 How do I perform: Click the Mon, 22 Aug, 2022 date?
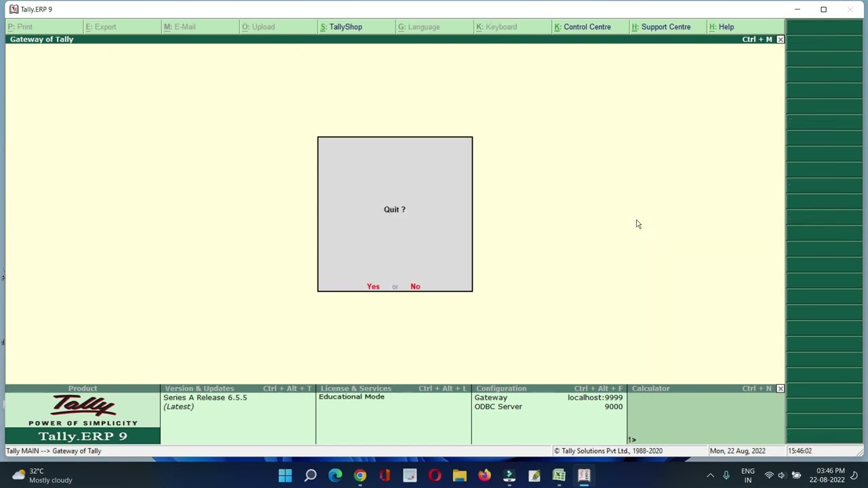coord(737,451)
